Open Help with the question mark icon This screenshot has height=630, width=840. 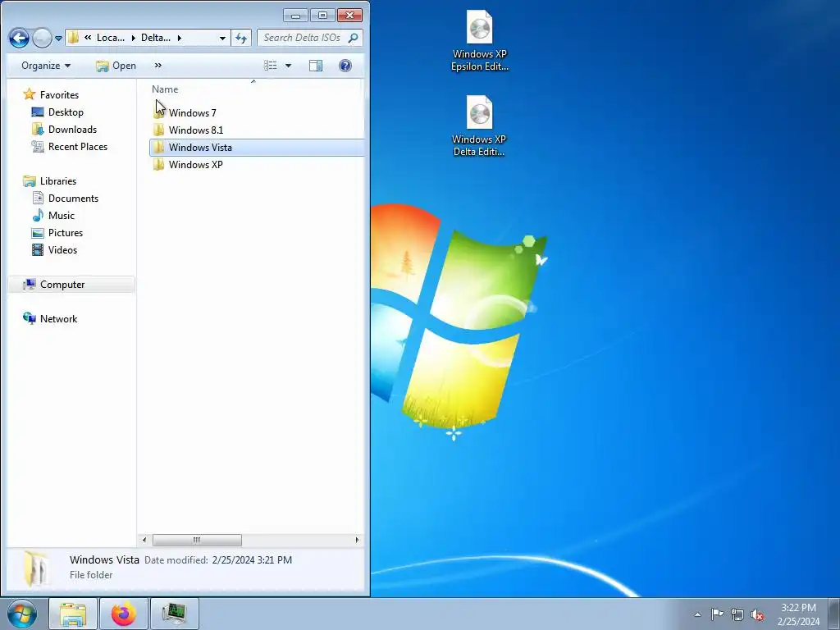coord(345,66)
